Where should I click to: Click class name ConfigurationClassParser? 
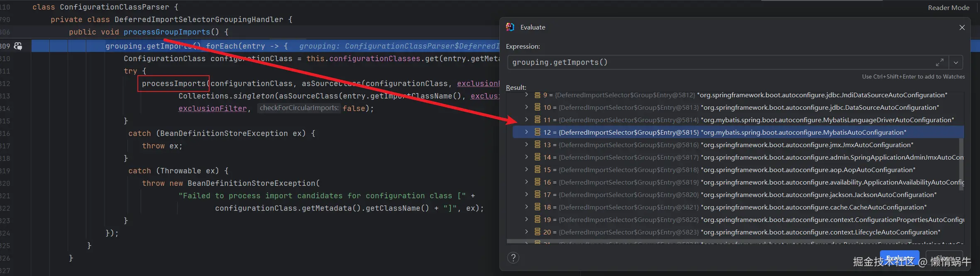pyautogui.click(x=115, y=7)
